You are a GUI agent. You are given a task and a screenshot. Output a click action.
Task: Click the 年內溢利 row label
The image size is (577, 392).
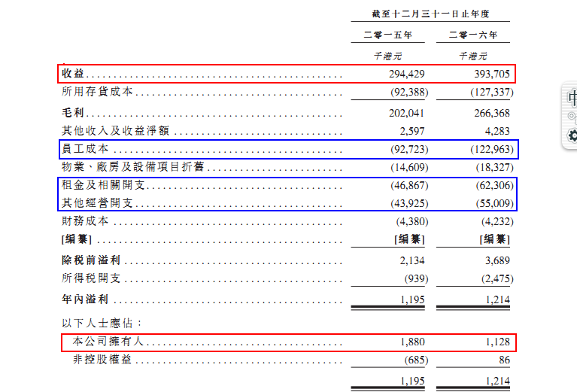pyautogui.click(x=85, y=299)
